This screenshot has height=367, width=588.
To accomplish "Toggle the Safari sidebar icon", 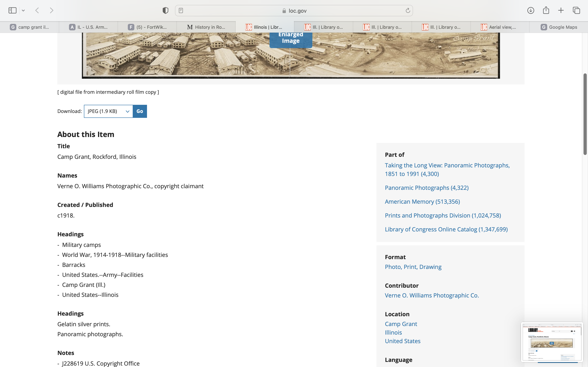I will pos(12,10).
